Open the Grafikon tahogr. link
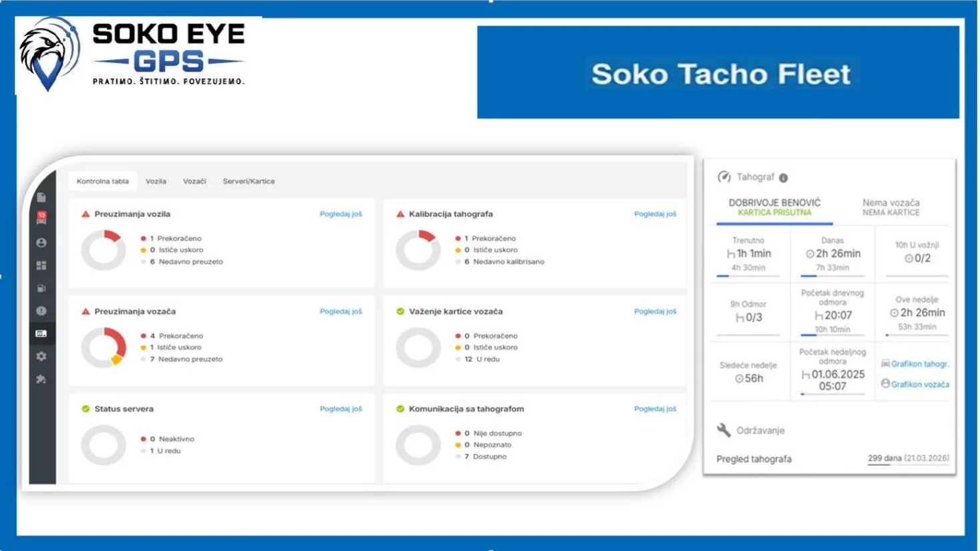980x551 pixels. [x=915, y=364]
